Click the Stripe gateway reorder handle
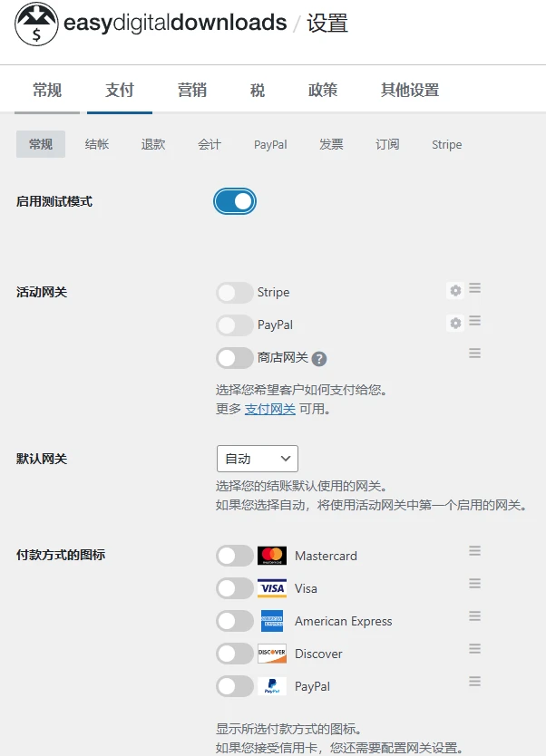 (x=474, y=288)
